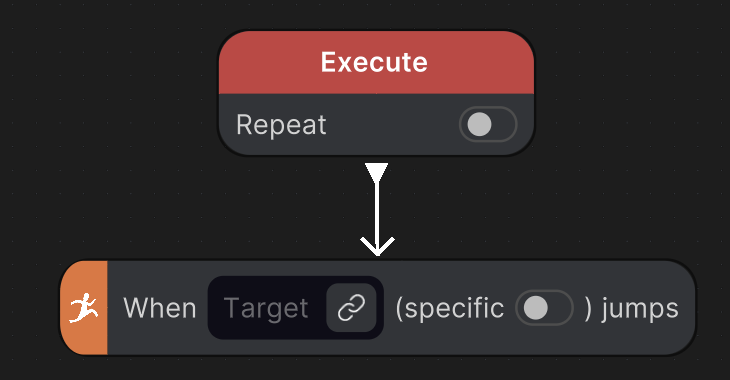This screenshot has width=730, height=380.
Task: Select the red Execute node header
Action: 376,62
